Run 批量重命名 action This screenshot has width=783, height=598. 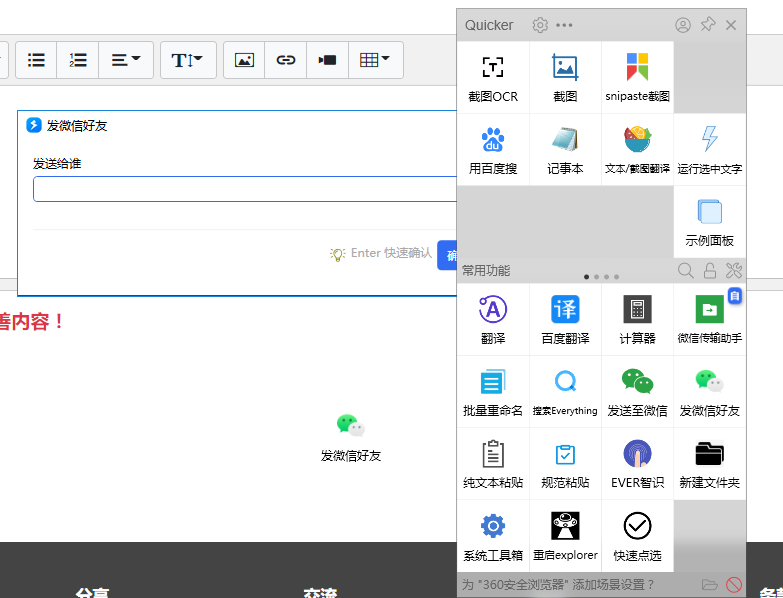493,392
